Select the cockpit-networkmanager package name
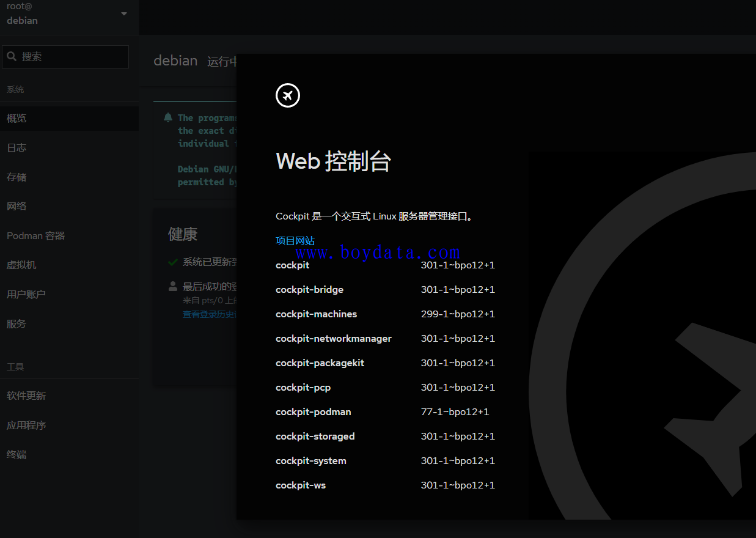The height and width of the screenshot is (538, 756). click(334, 339)
